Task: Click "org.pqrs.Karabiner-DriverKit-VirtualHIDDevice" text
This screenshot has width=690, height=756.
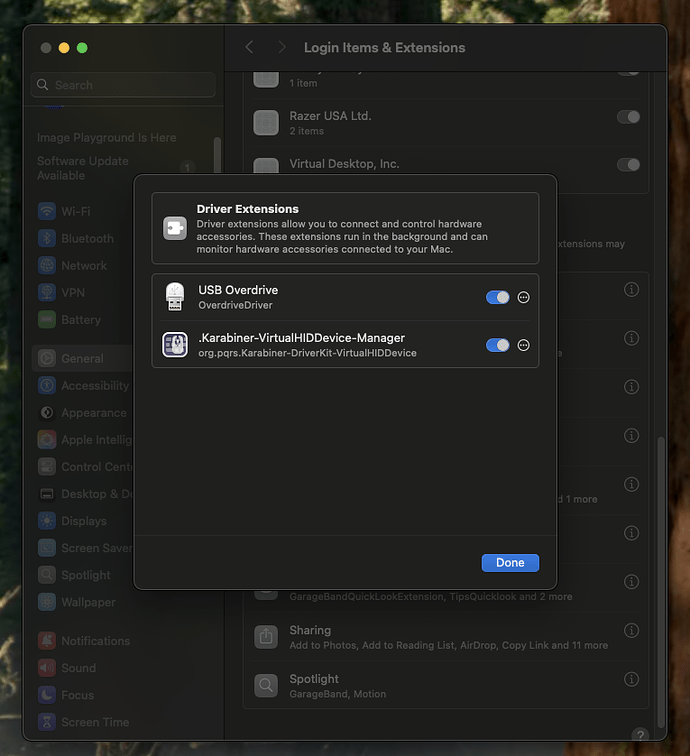Action: (x=307, y=353)
